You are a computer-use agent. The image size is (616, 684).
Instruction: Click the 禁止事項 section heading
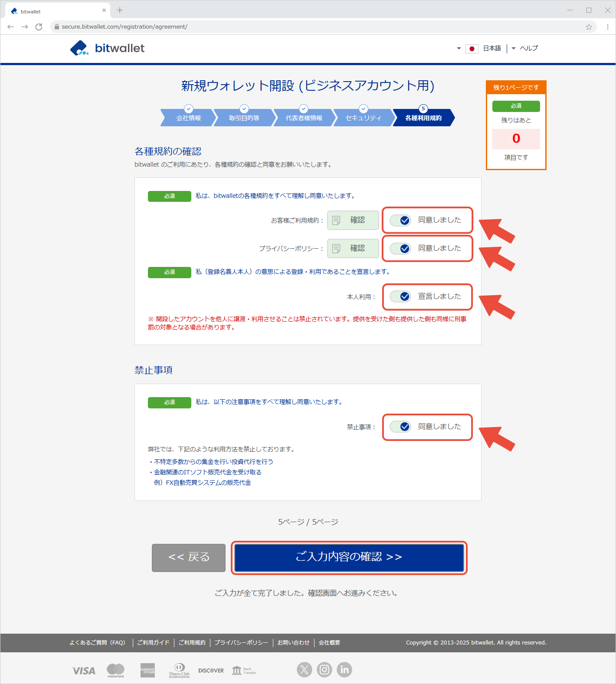(154, 370)
